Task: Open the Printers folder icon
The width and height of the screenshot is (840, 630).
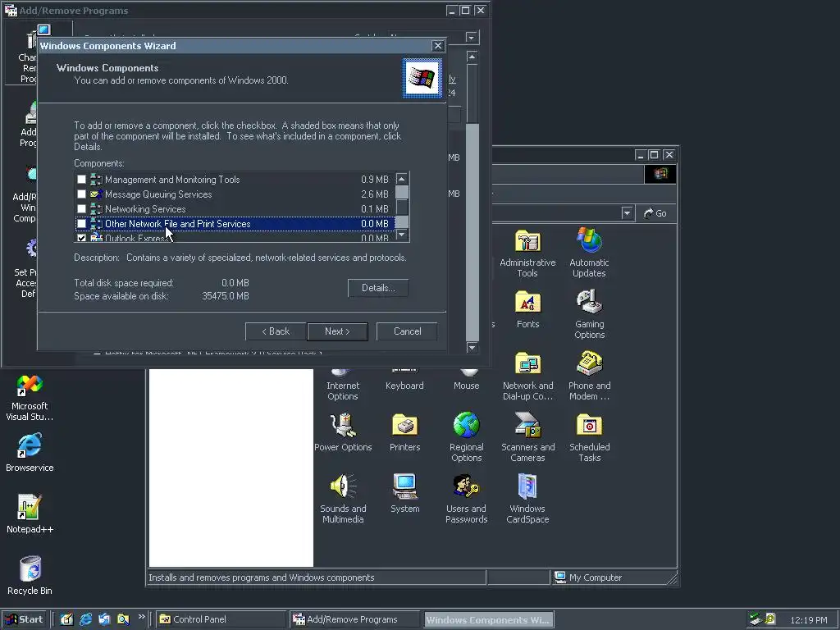Action: click(404, 432)
